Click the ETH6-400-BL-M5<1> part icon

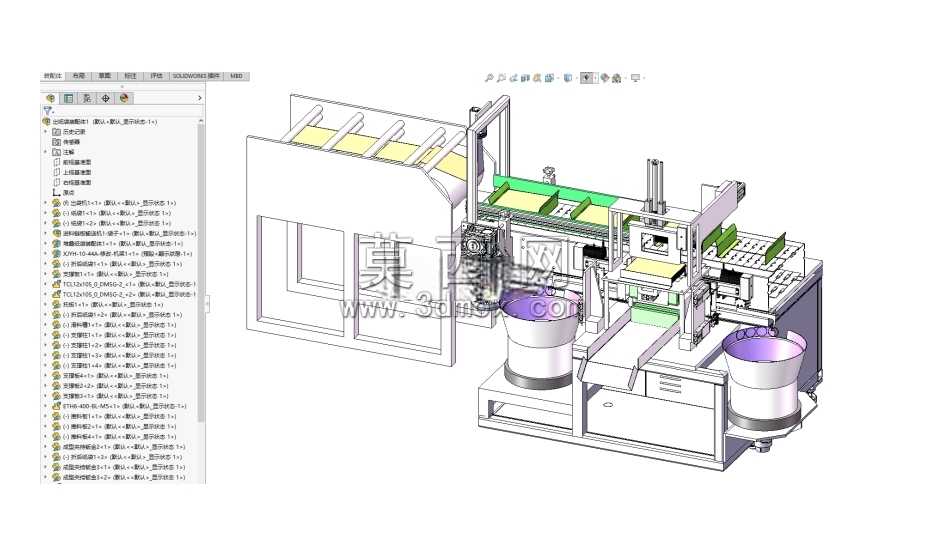(57, 406)
